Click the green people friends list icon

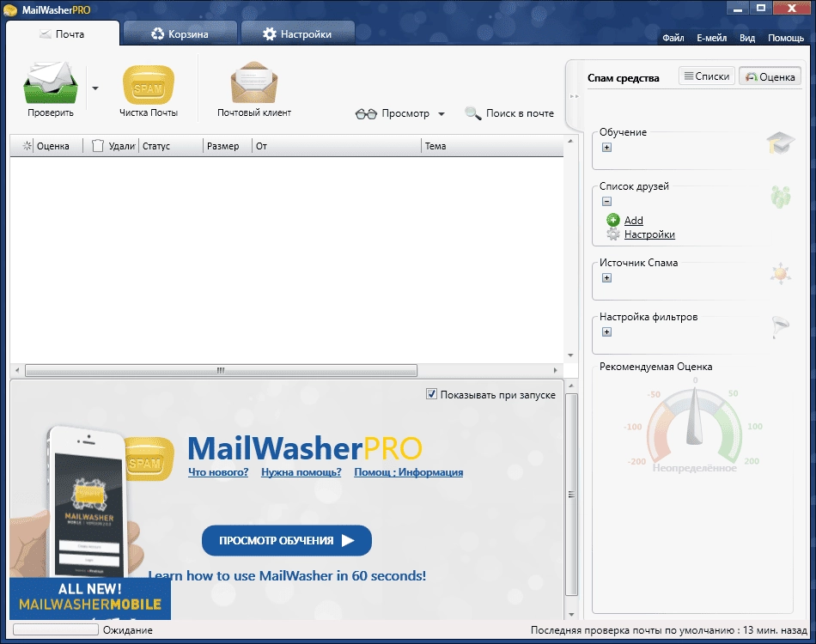pos(781,197)
